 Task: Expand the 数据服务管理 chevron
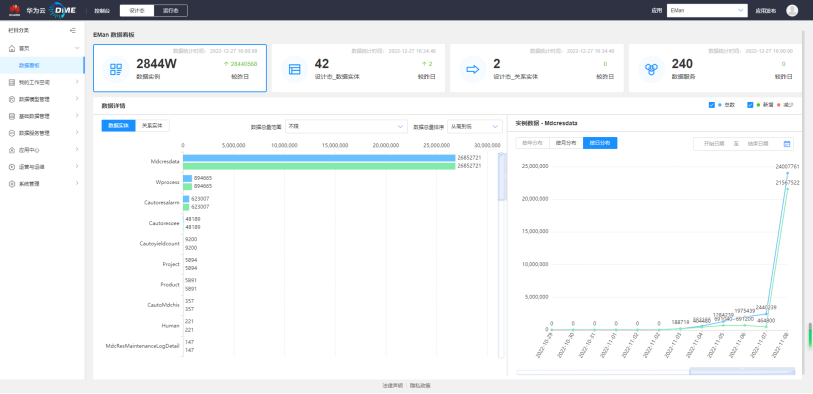(x=77, y=133)
